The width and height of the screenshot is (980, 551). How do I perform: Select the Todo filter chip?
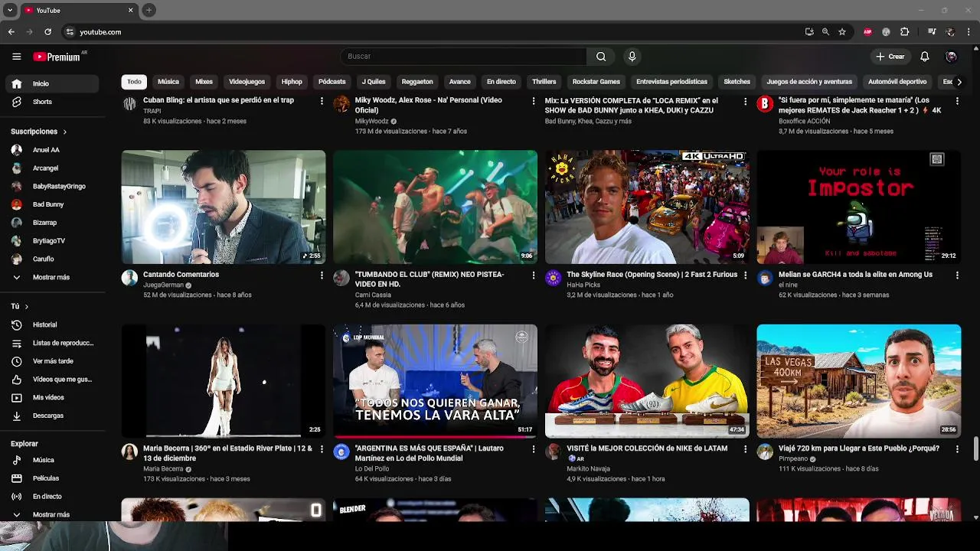(134, 82)
